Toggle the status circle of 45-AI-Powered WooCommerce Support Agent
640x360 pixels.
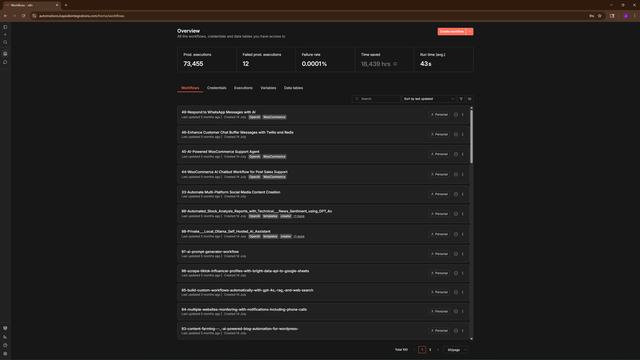point(456,154)
